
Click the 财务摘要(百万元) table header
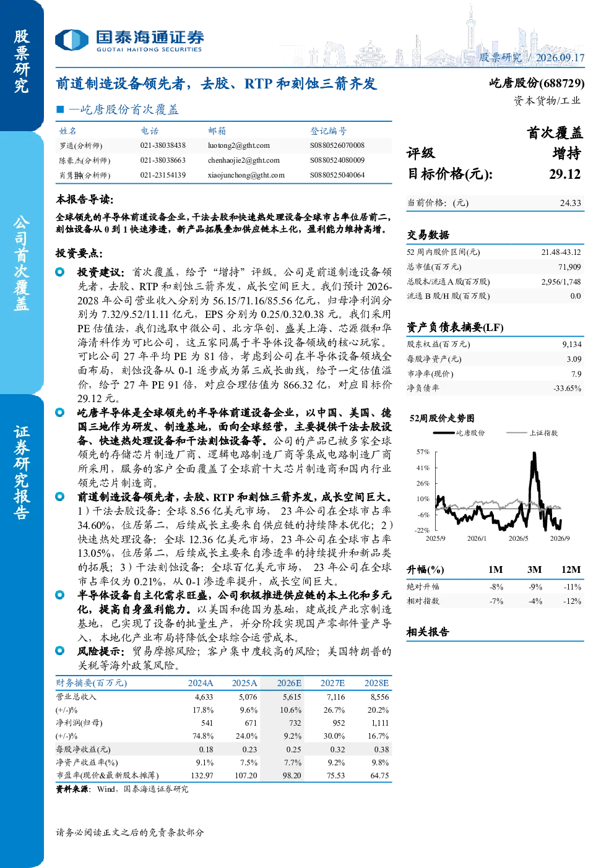pyautogui.click(x=92, y=683)
